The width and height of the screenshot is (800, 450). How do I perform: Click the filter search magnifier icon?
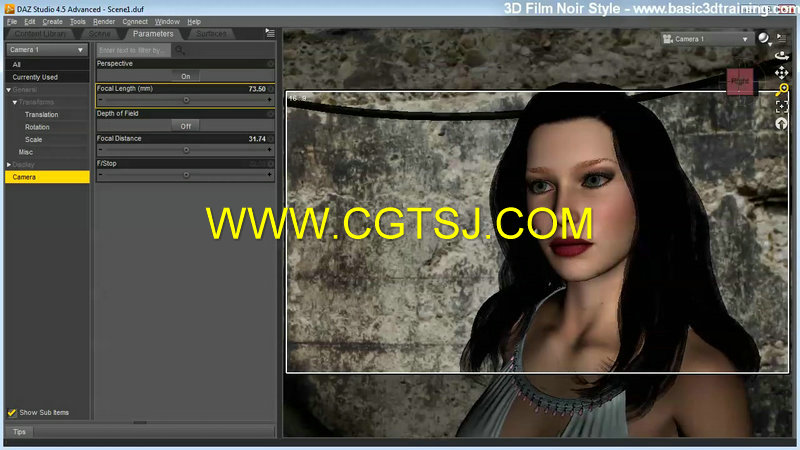(x=179, y=50)
